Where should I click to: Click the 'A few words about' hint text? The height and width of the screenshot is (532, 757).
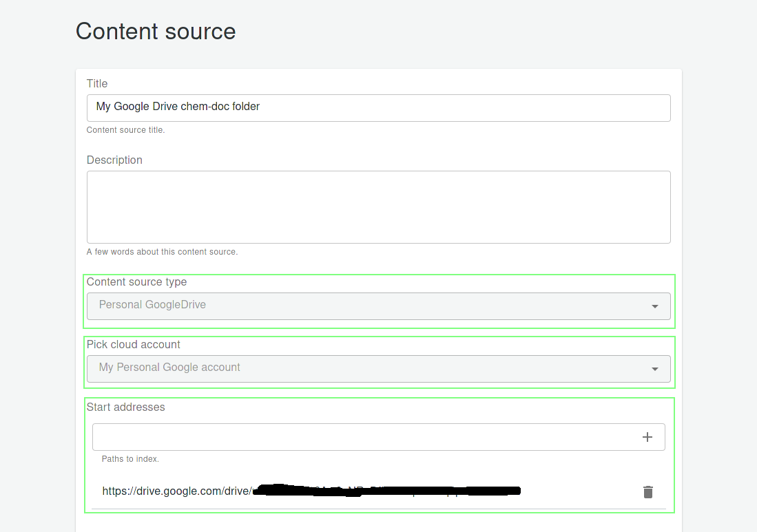pos(162,252)
